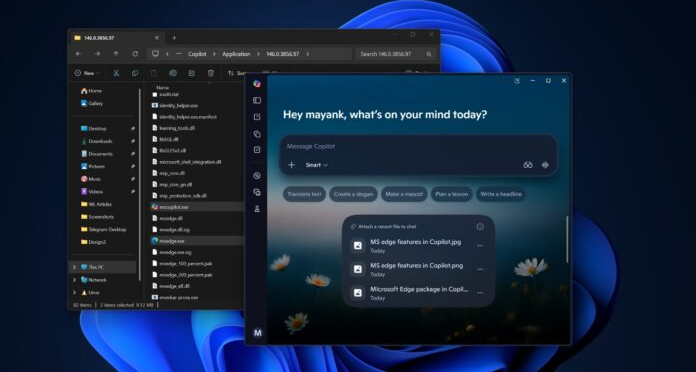The height and width of the screenshot is (372, 696).
Task: Open more options for MS edge features in Copilot.jpg
Action: (480, 246)
